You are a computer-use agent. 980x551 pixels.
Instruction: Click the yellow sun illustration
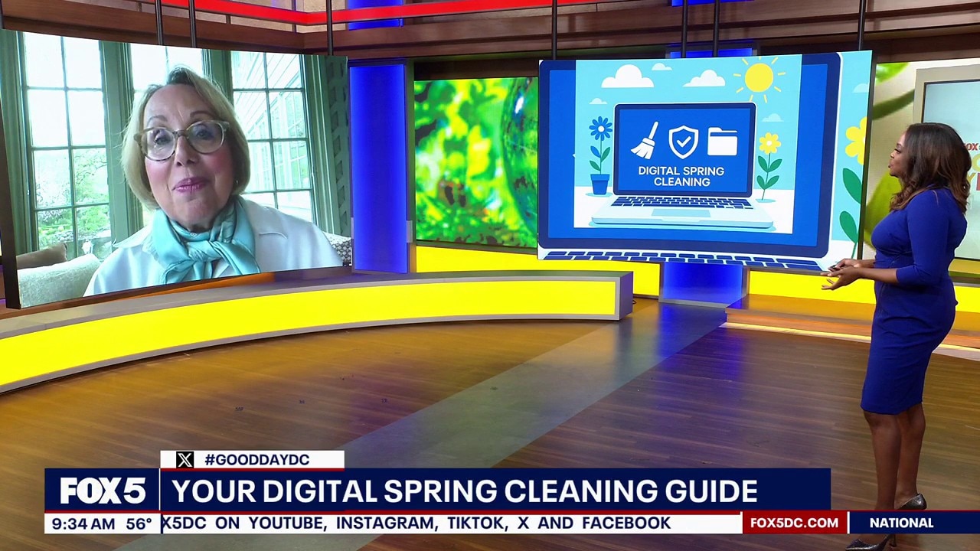[759, 77]
